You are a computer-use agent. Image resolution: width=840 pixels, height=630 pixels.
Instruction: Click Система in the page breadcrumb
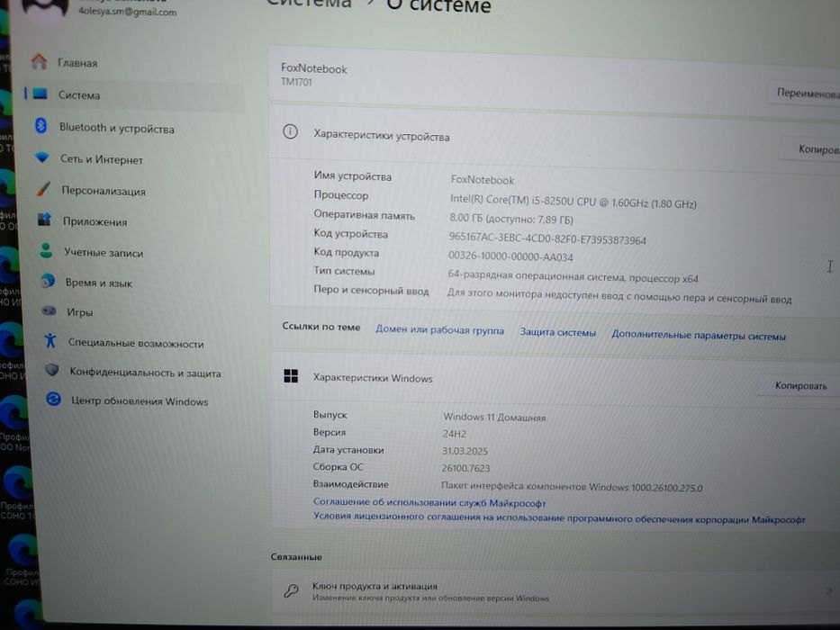(x=309, y=4)
